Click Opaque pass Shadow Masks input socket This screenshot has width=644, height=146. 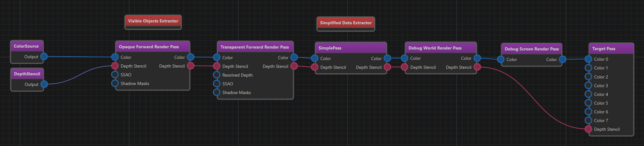(115, 83)
